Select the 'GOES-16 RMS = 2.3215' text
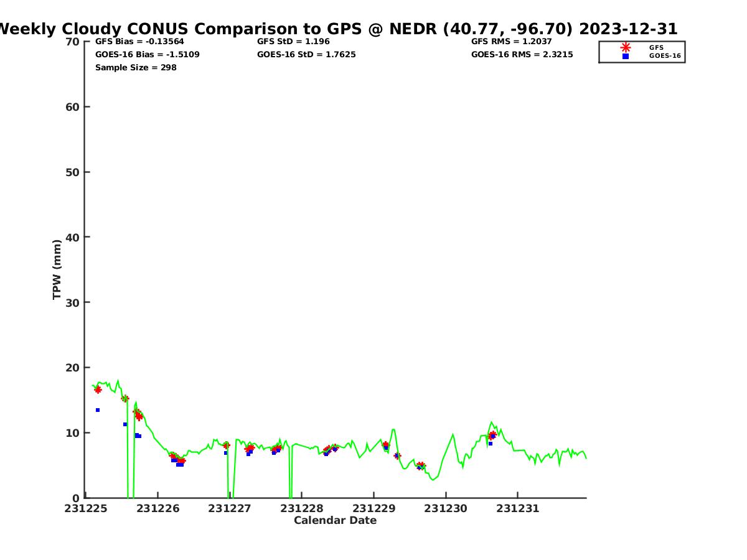 click(522, 55)
